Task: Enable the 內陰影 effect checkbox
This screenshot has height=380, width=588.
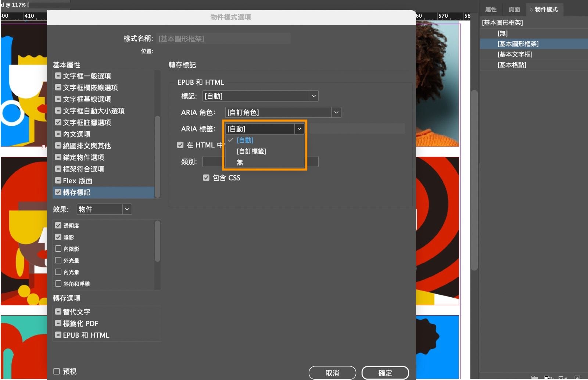Action: point(58,249)
